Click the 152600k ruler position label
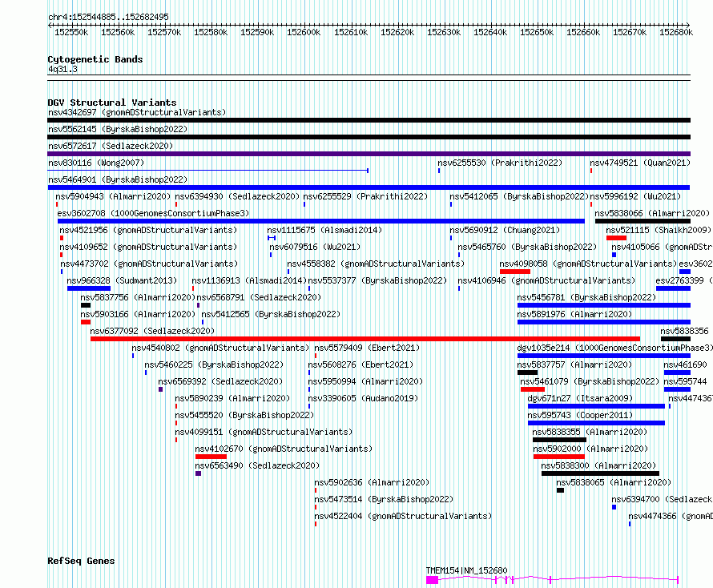 [304, 32]
